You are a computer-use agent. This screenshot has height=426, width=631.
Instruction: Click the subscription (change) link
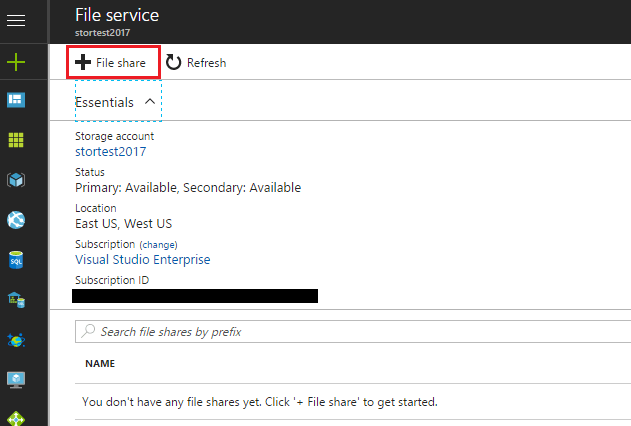pyautogui.click(x=159, y=245)
